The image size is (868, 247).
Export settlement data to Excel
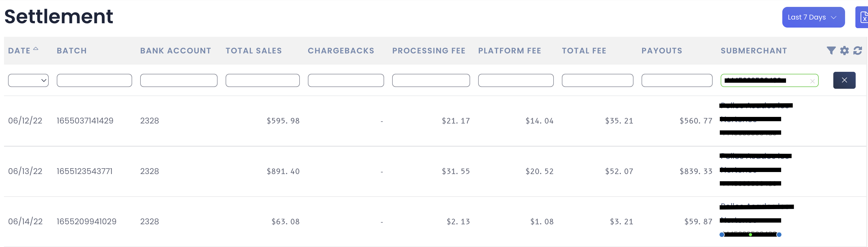coord(863,17)
